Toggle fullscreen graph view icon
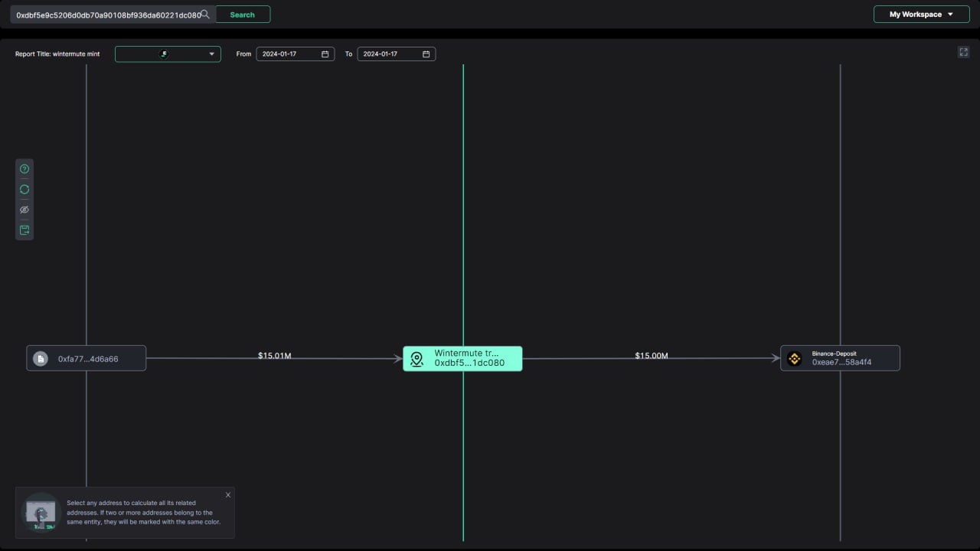 963,52
